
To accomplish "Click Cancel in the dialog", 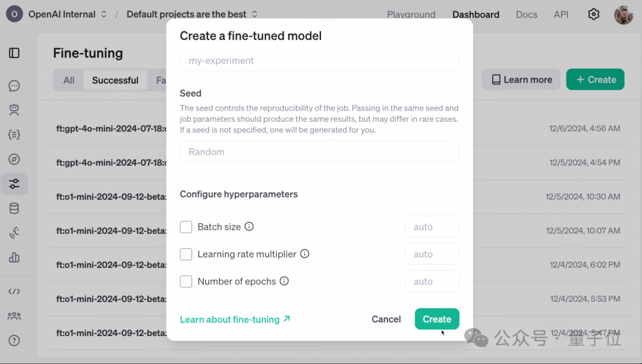I will pyautogui.click(x=386, y=319).
